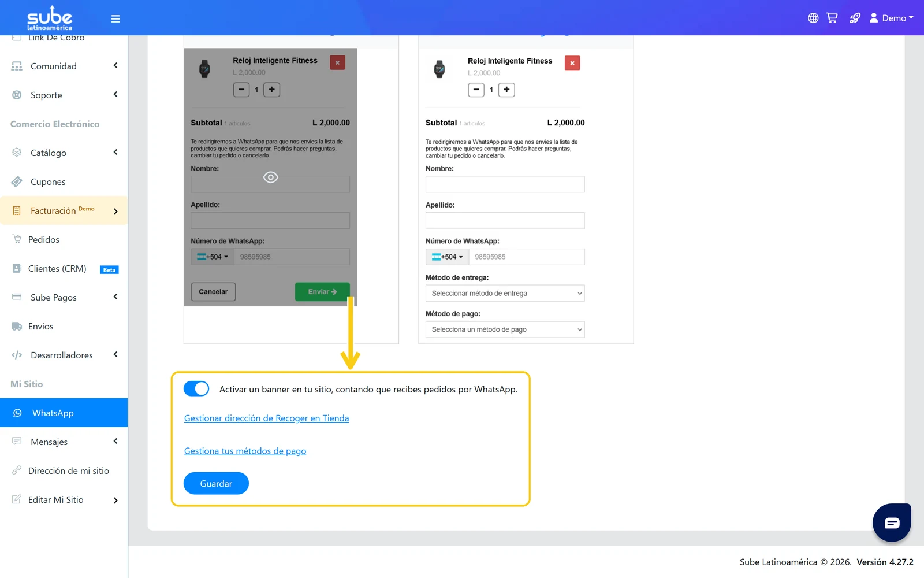This screenshot has width=924, height=578.
Task: Open the Método de entrega dropdown
Action: (505, 293)
